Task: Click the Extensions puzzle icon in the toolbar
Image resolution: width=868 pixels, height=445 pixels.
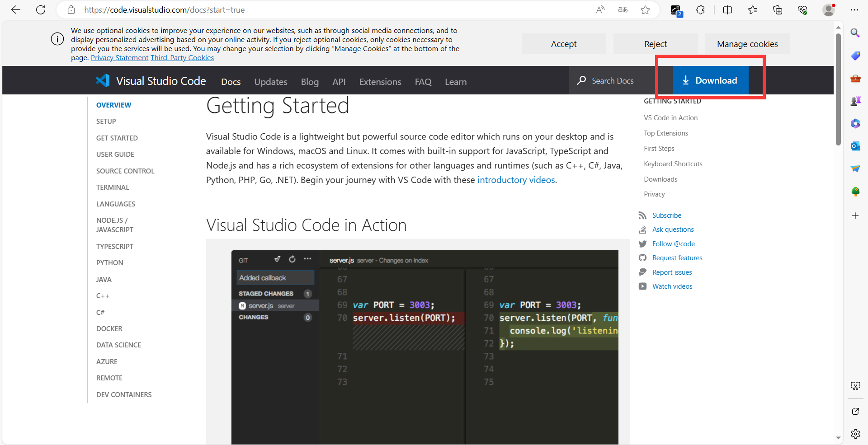Action: [x=700, y=9]
